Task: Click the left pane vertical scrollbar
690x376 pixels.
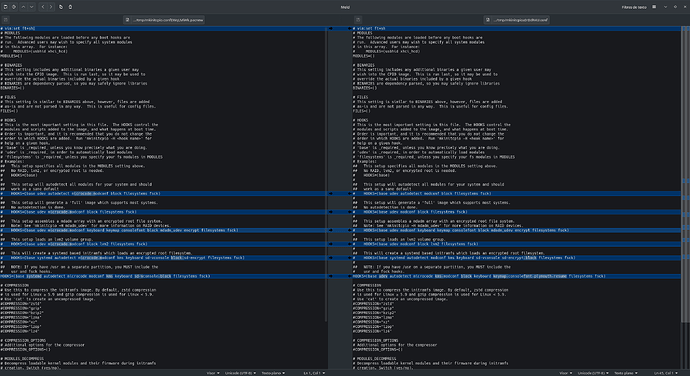Action: tap(326, 174)
